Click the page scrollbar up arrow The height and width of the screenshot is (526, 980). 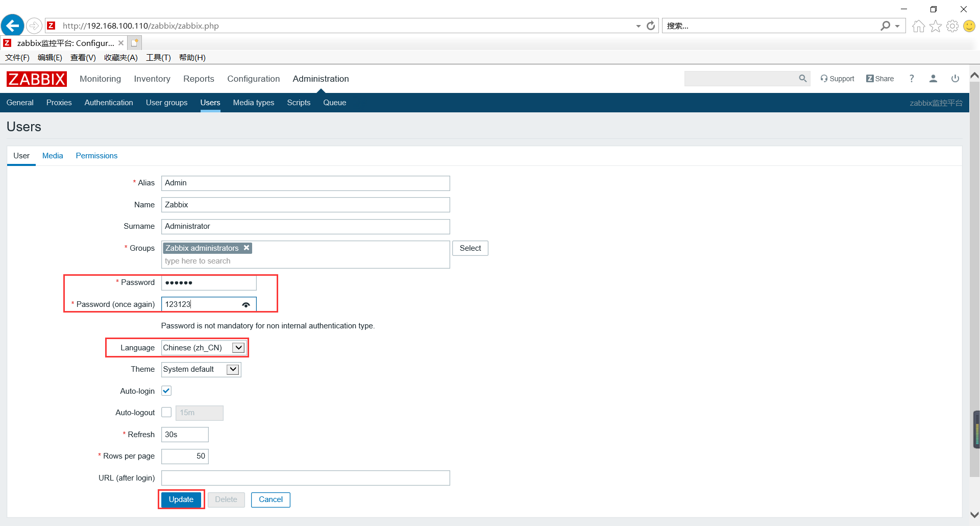coord(974,76)
